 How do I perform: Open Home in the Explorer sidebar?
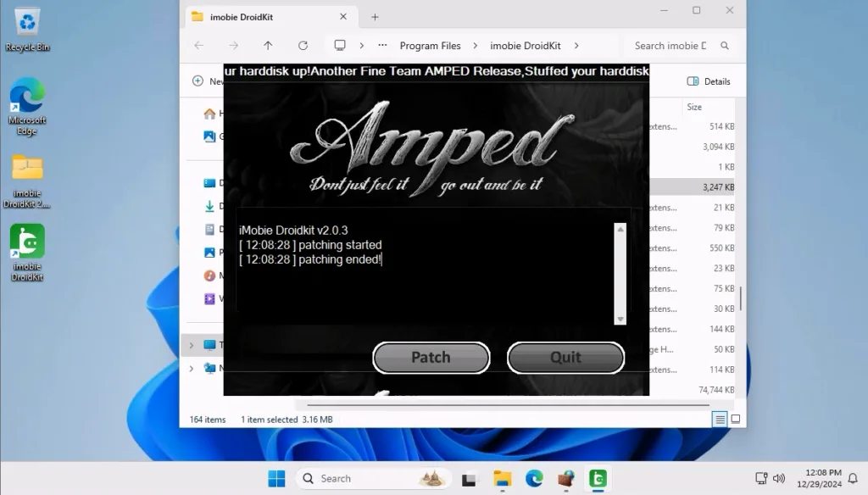pyautogui.click(x=210, y=114)
